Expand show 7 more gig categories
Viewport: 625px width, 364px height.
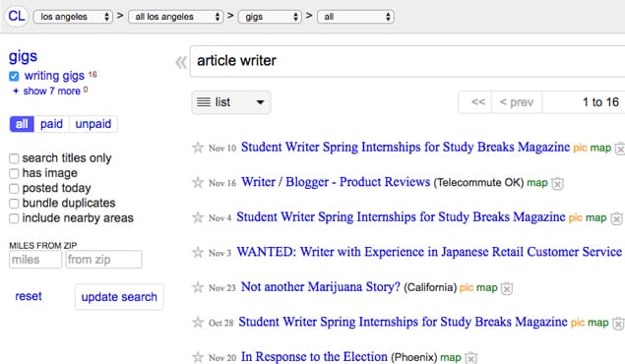[51, 91]
